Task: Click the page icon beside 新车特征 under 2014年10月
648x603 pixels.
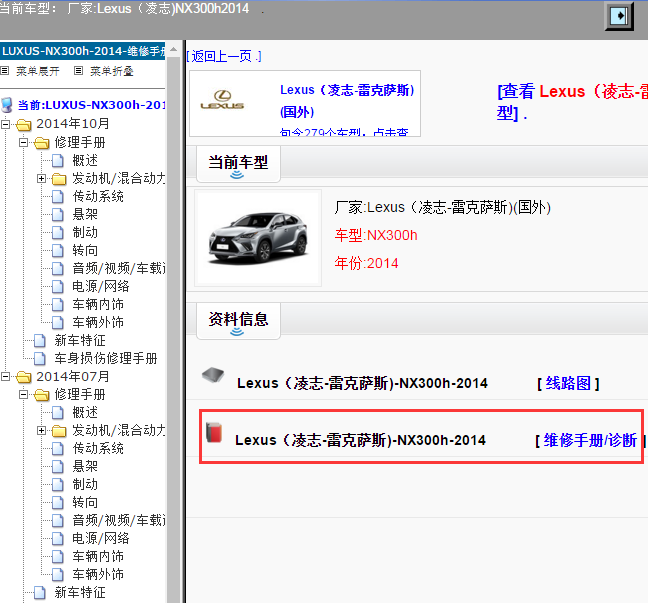Action: pos(40,341)
